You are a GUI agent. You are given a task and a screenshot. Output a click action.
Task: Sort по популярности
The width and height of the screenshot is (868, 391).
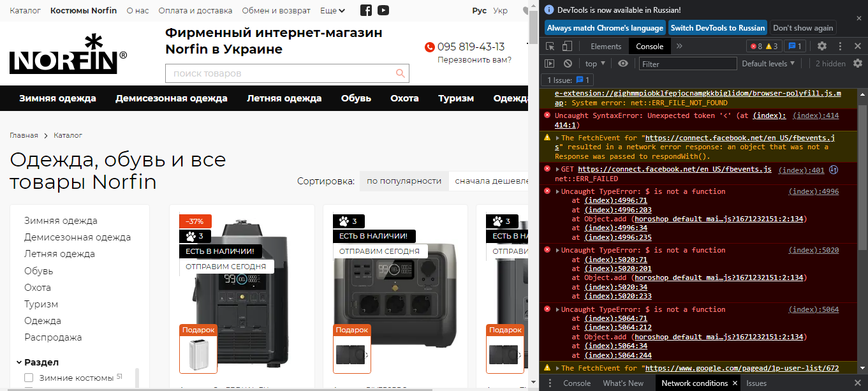(404, 181)
